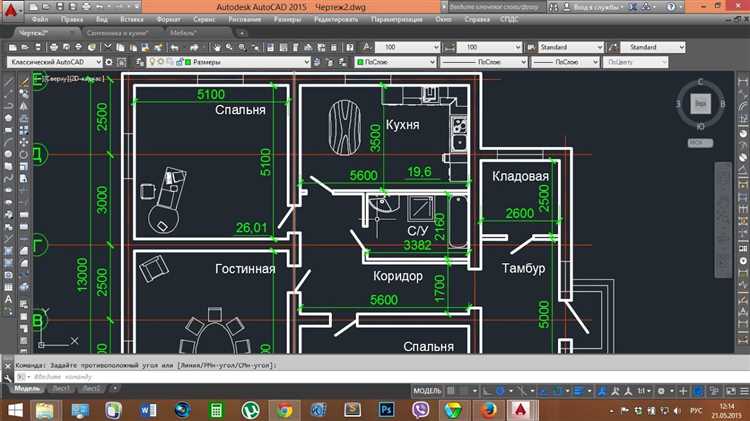Image resolution: width=750 pixels, height=421 pixels.
Task: Open the table style Standard dropdown
Action: [x=571, y=47]
